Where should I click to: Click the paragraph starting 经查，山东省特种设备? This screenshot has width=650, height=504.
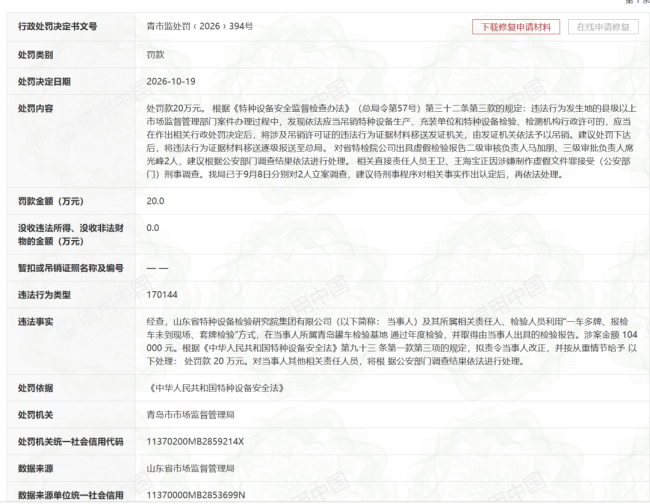pyautogui.click(x=392, y=342)
